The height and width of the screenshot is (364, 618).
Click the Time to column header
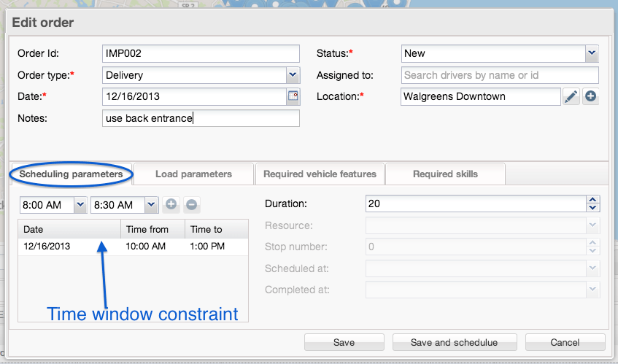click(x=217, y=229)
